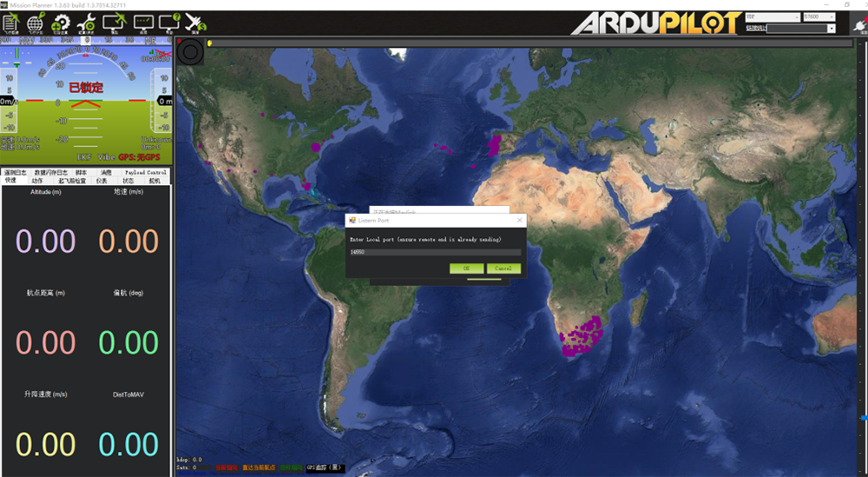Click the local port input field
The width and height of the screenshot is (868, 477).
pyautogui.click(x=435, y=252)
